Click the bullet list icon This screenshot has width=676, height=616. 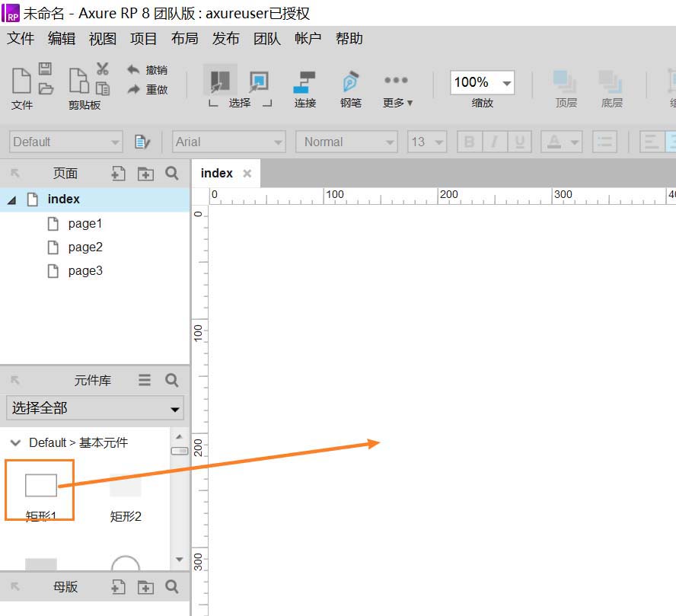605,142
